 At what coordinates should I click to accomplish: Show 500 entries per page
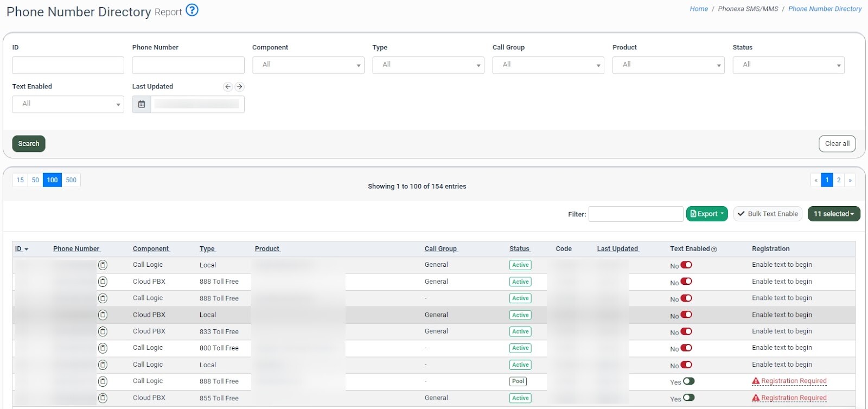tap(71, 180)
